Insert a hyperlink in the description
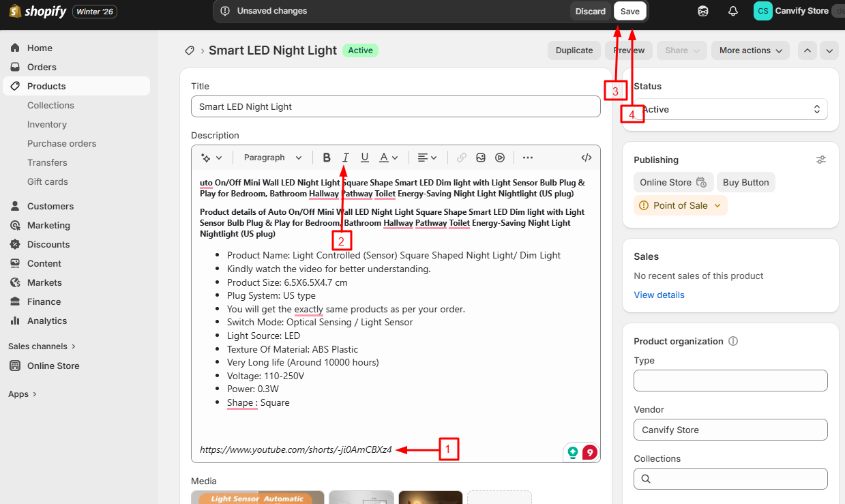Viewport: 845px width, 504px height. 461,158
